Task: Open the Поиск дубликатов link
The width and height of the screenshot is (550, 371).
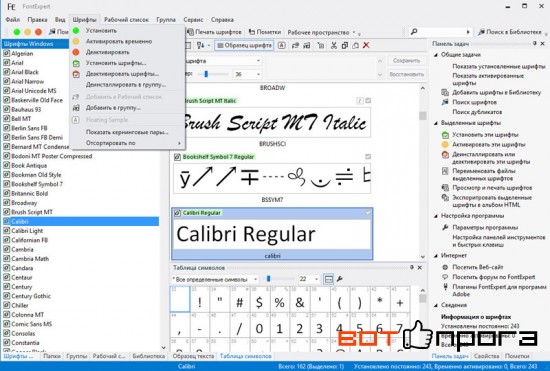Action: click(x=477, y=112)
